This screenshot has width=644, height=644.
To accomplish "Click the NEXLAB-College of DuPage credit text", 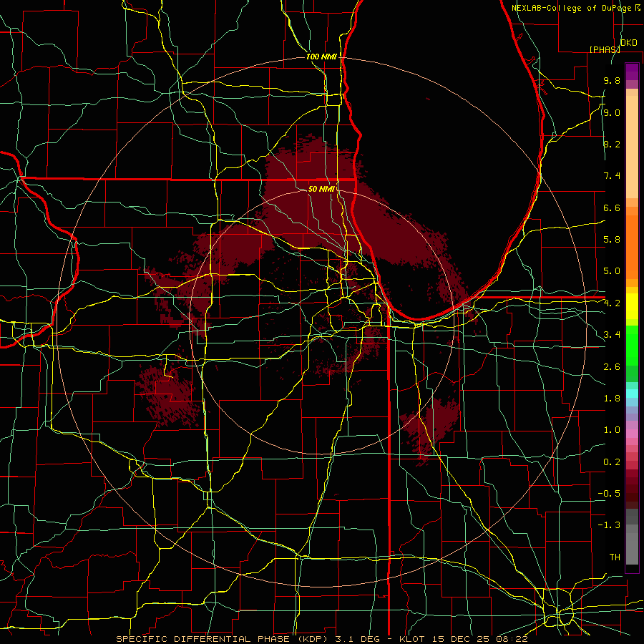I will (572, 8).
